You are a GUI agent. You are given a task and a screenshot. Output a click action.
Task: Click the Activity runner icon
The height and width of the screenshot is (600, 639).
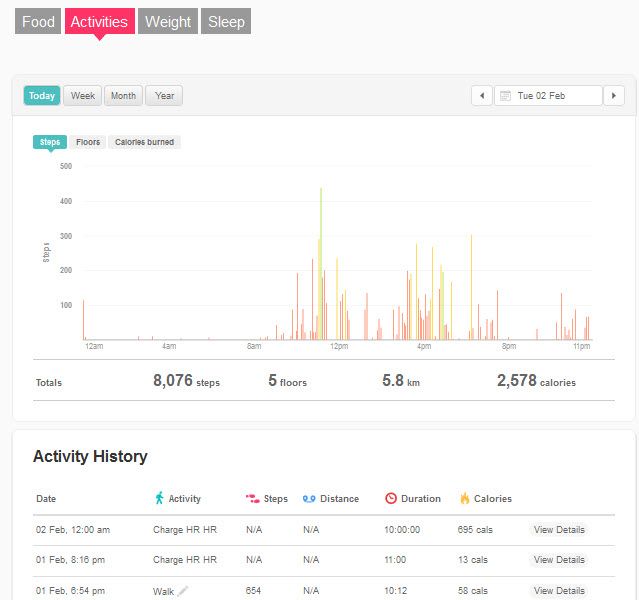159,498
